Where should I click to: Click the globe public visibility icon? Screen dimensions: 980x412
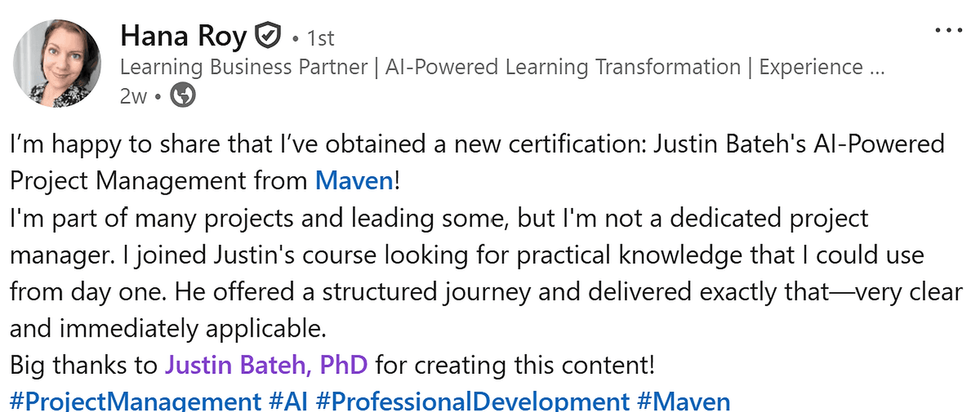183,96
